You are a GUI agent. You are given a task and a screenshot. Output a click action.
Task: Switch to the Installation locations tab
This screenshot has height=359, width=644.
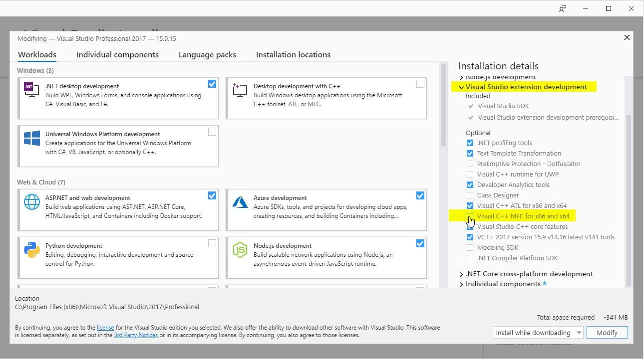293,55
